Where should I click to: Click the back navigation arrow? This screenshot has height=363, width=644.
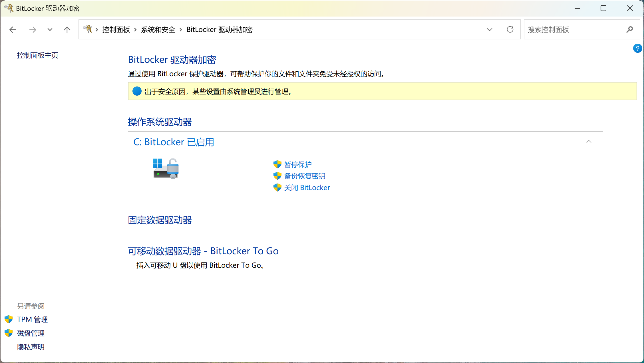click(13, 30)
